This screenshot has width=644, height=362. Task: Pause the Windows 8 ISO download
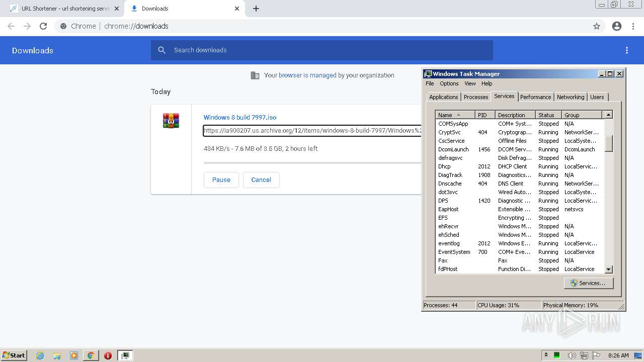click(221, 180)
